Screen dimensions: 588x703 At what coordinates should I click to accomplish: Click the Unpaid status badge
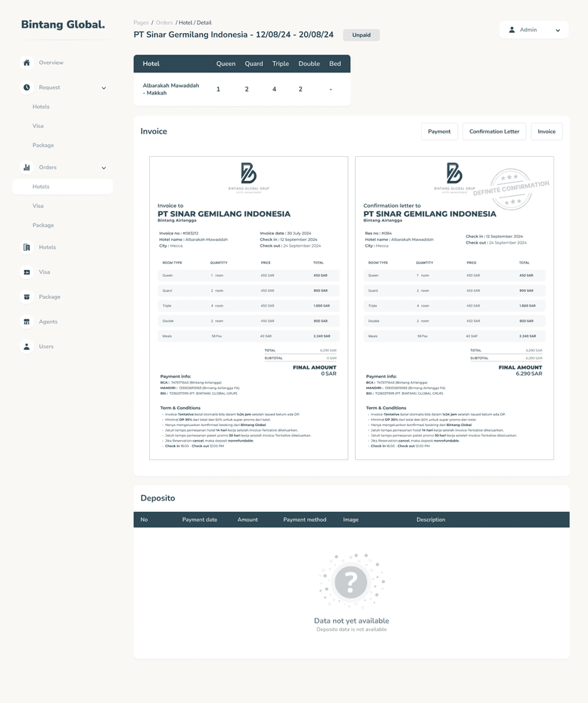point(361,35)
